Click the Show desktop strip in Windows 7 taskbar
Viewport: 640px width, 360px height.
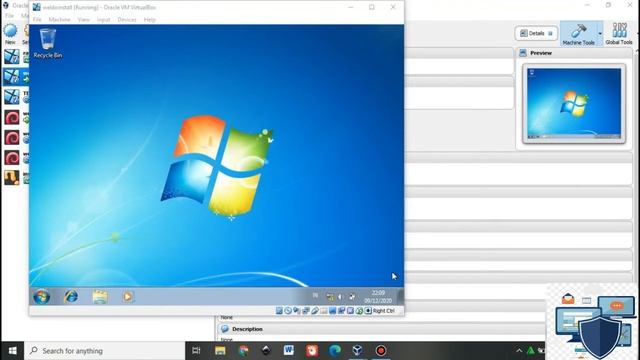401,297
